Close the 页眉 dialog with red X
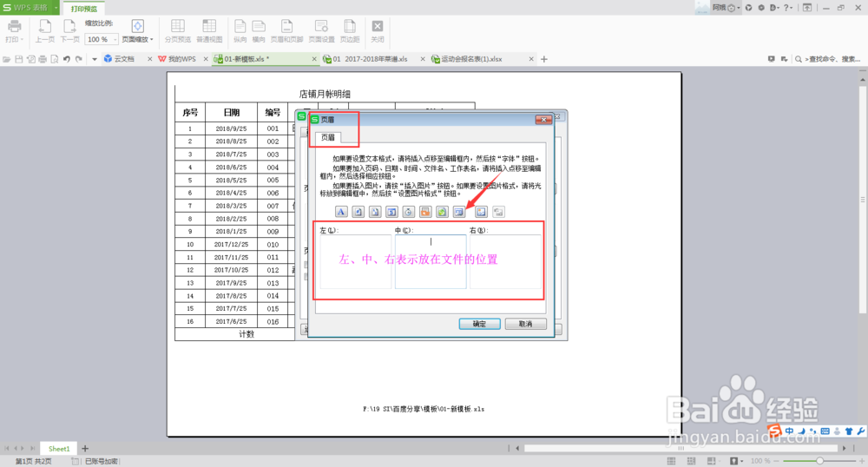 click(x=543, y=120)
